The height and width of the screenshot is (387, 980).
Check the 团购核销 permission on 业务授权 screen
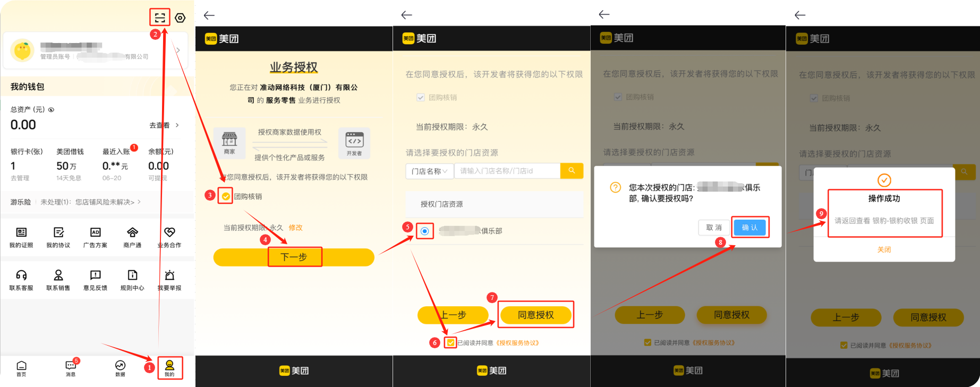pyautogui.click(x=226, y=196)
